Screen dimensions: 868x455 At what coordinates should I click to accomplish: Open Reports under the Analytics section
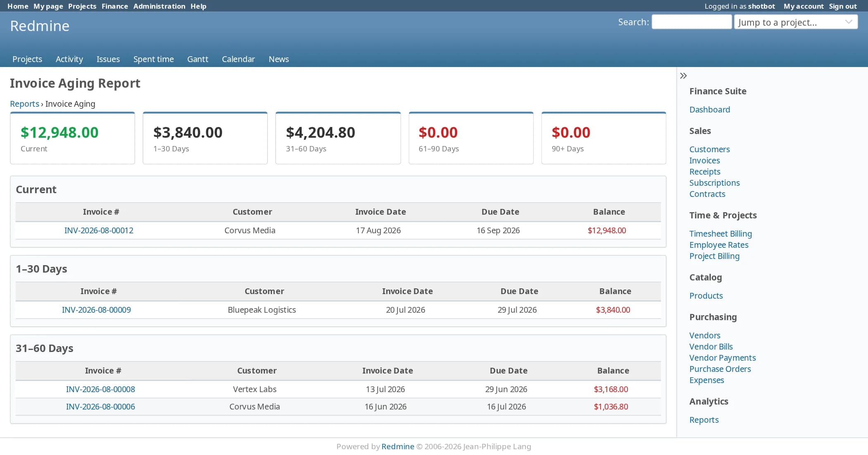click(x=704, y=420)
